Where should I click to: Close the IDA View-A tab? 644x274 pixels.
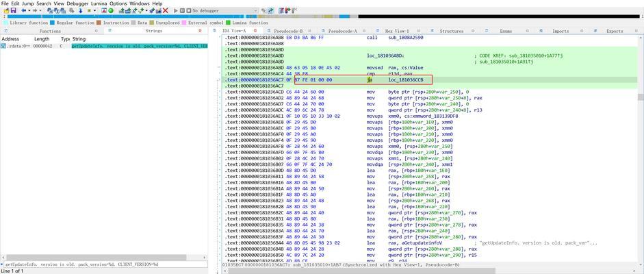pos(255,31)
